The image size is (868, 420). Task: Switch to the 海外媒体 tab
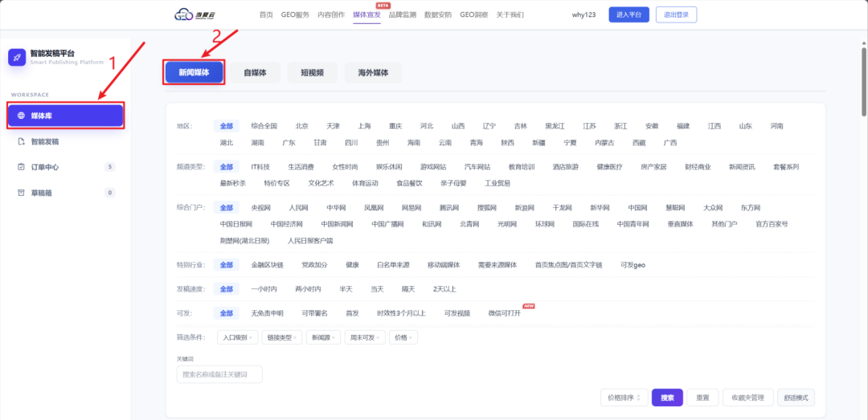[x=373, y=72]
